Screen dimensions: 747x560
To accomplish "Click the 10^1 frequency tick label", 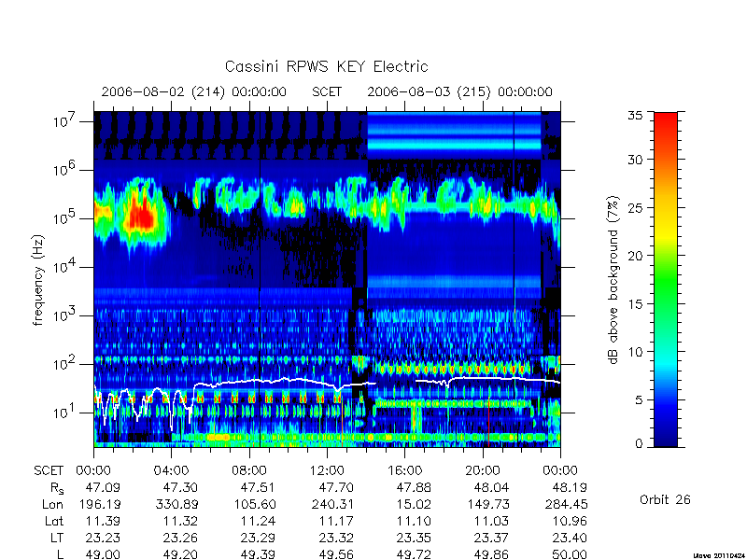I will [x=63, y=412].
